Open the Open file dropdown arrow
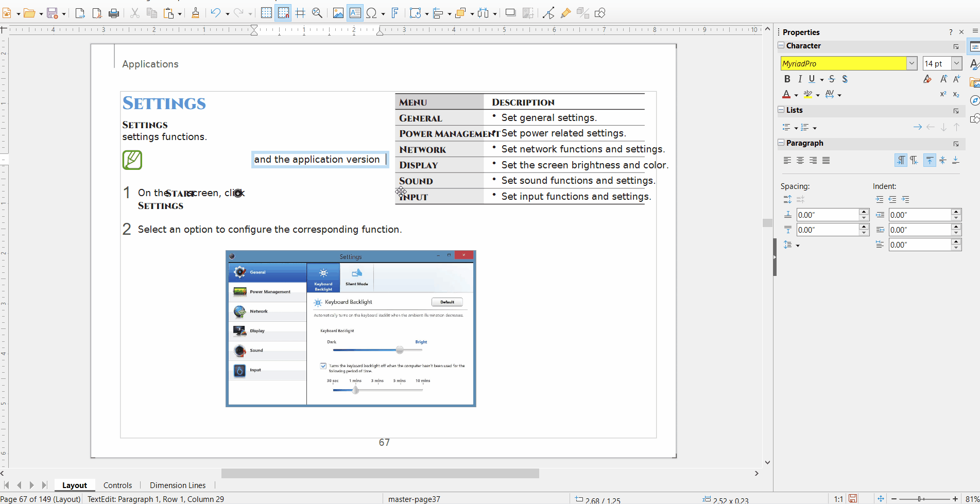 coord(41,14)
